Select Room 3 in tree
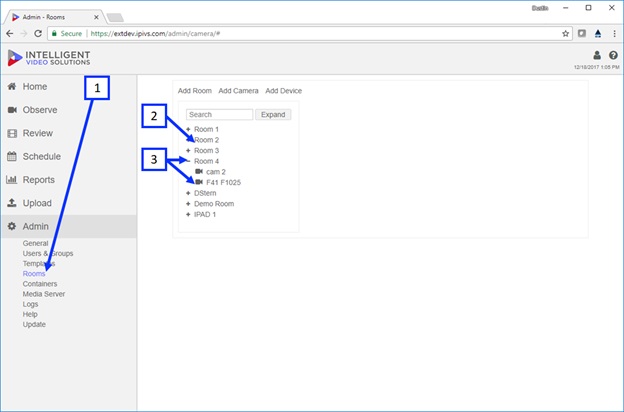This screenshot has height=412, width=624. [x=207, y=150]
